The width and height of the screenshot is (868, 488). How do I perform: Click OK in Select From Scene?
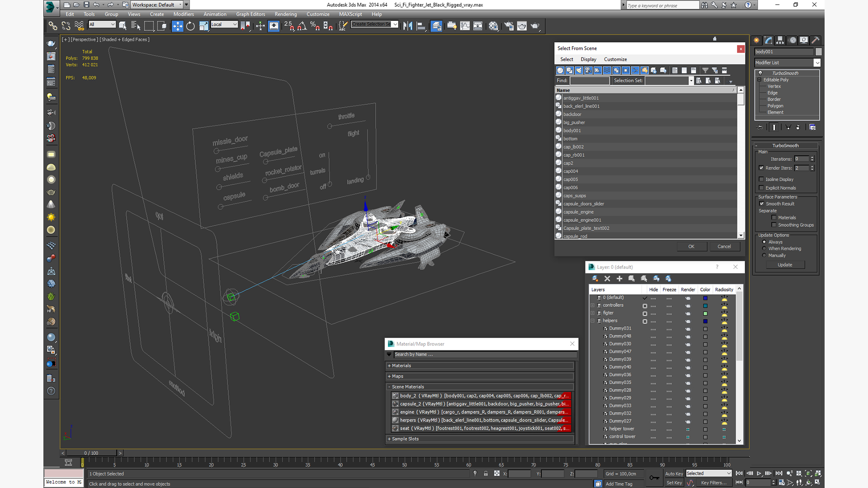point(691,246)
